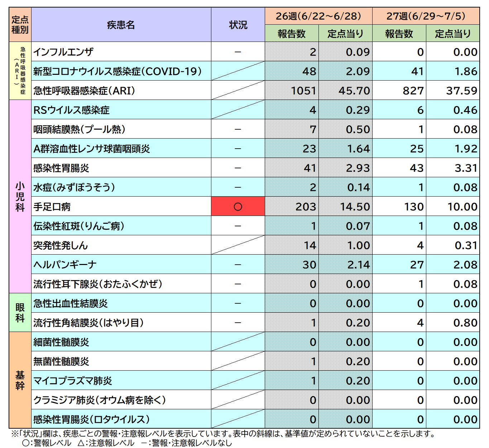Select クラミジア肺炎(オウム病を除く) row label
489x448 pixels.
pyautogui.click(x=100, y=400)
